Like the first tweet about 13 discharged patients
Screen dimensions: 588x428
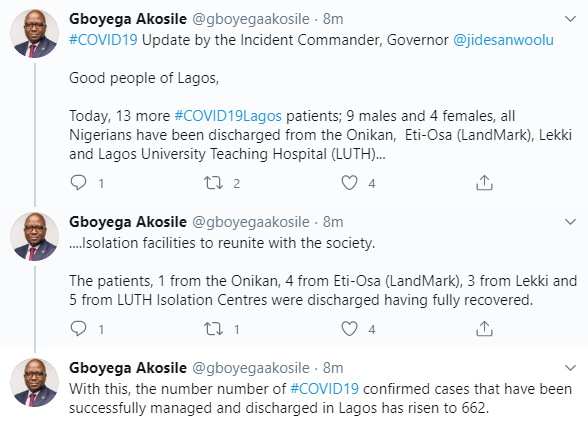pos(349,183)
